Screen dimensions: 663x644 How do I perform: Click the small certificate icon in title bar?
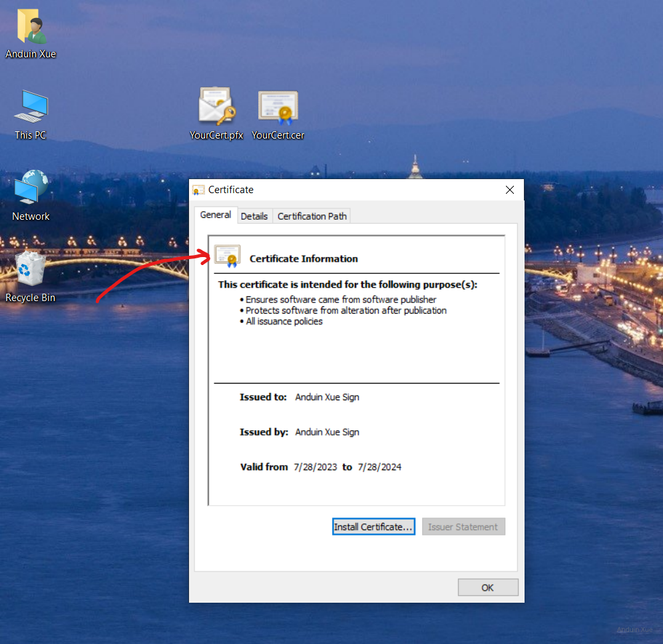point(198,190)
